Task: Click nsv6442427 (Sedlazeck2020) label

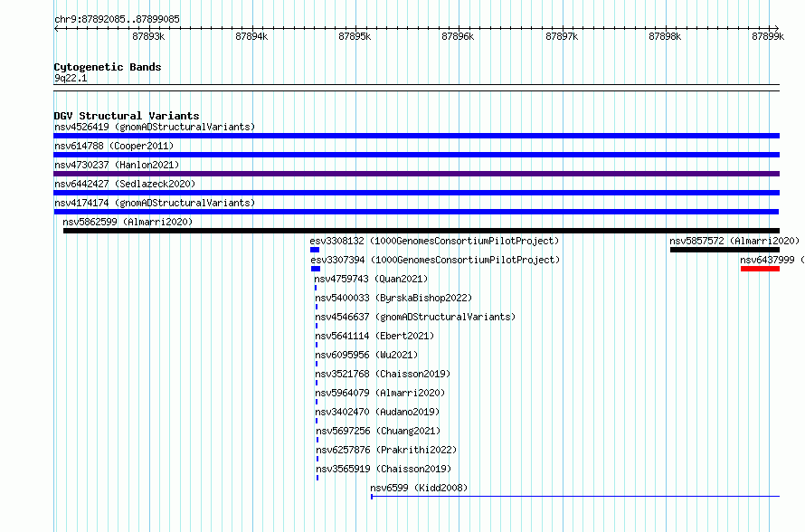Action: [x=125, y=184]
